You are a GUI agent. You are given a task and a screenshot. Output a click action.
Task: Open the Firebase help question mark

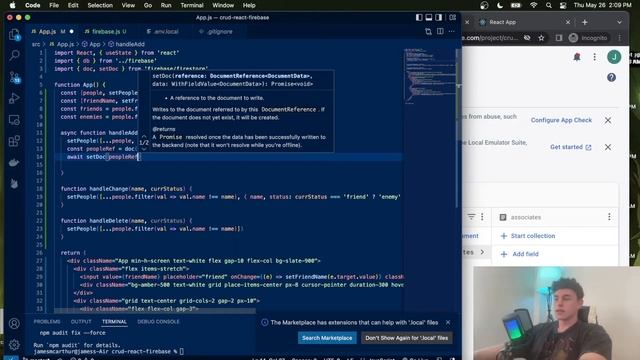pos(611,77)
